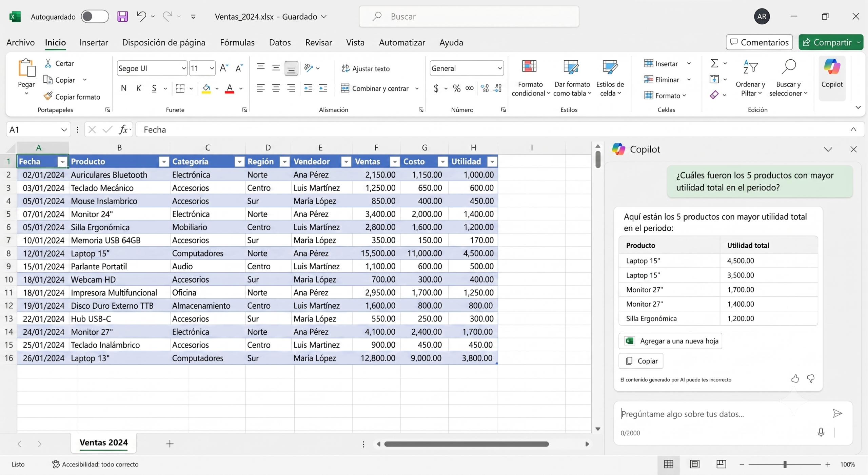This screenshot has height=475, width=868.
Task: Center text horizontally with align center icon
Action: (276, 88)
